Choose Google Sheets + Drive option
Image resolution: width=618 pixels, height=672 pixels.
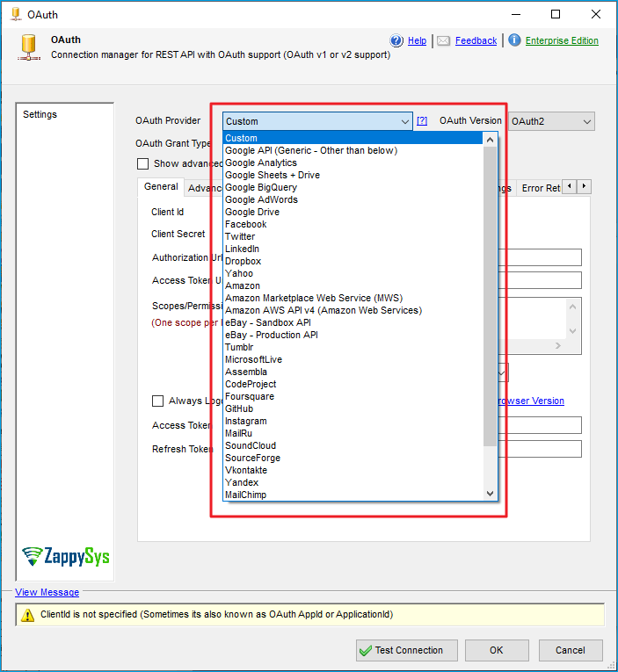pyautogui.click(x=353, y=175)
